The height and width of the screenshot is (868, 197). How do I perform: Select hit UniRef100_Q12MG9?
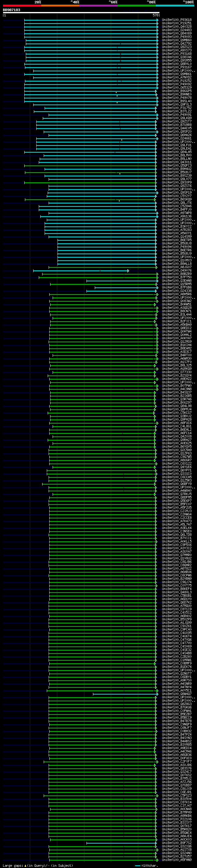pos(177,342)
